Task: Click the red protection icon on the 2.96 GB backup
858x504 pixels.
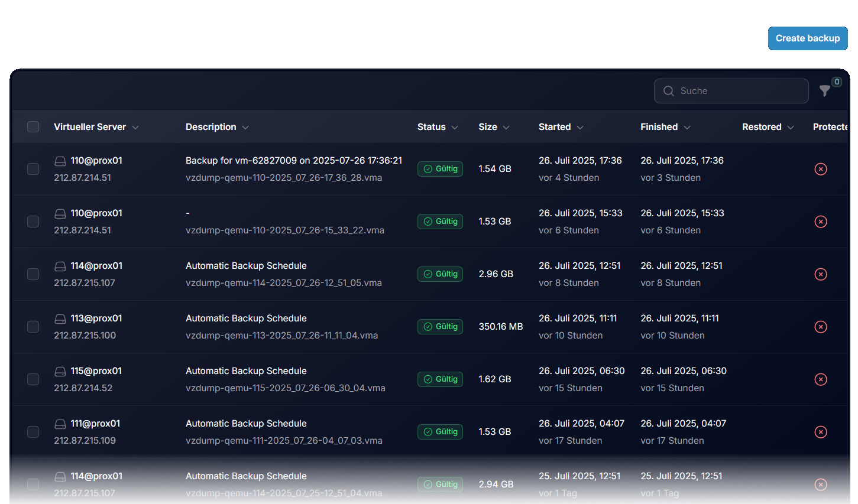Action: (x=821, y=274)
